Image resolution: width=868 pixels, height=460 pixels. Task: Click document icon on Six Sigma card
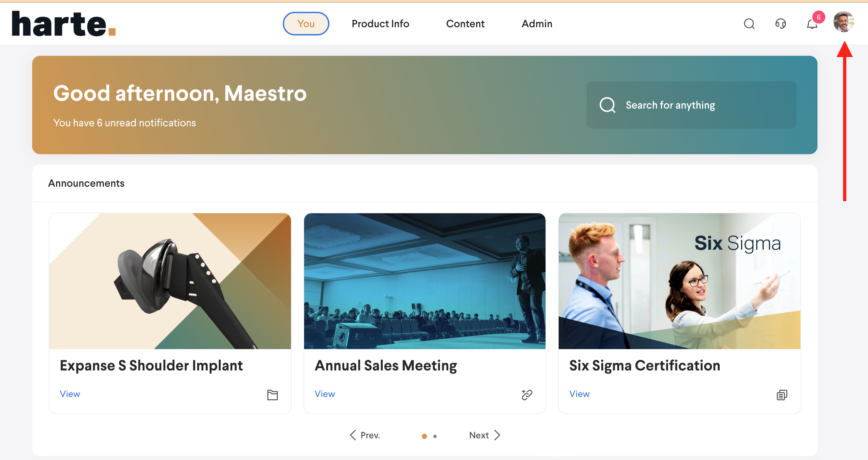(781, 395)
